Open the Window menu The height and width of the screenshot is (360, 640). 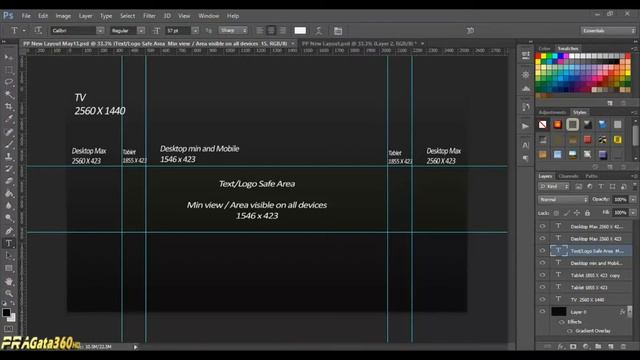209,16
